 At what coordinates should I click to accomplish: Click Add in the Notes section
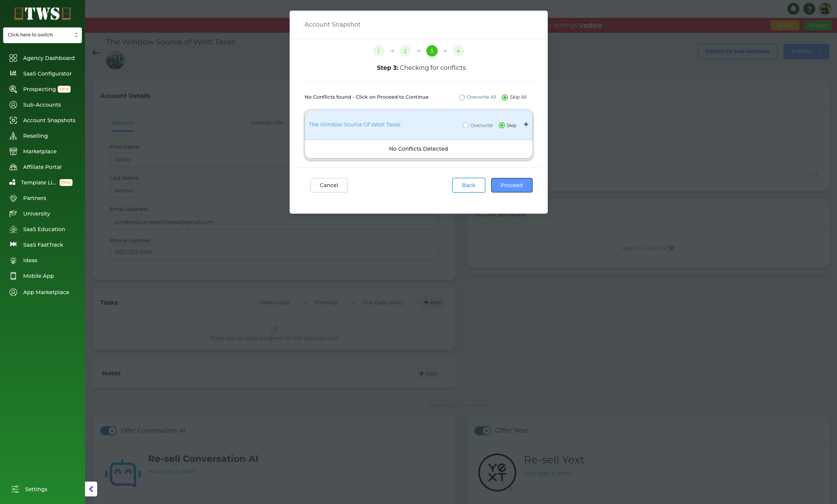click(x=428, y=373)
